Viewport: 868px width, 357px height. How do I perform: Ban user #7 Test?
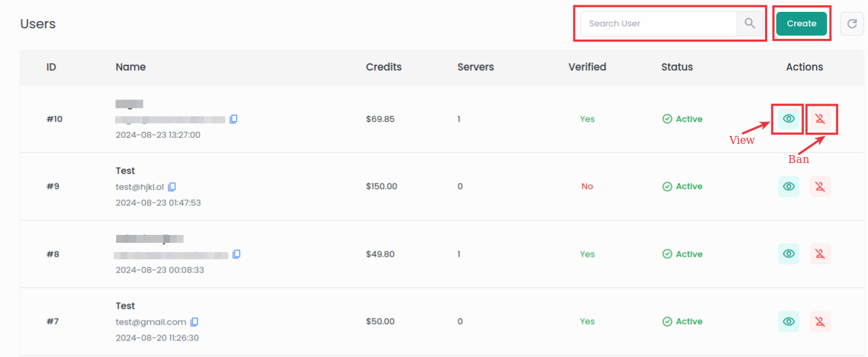820,321
